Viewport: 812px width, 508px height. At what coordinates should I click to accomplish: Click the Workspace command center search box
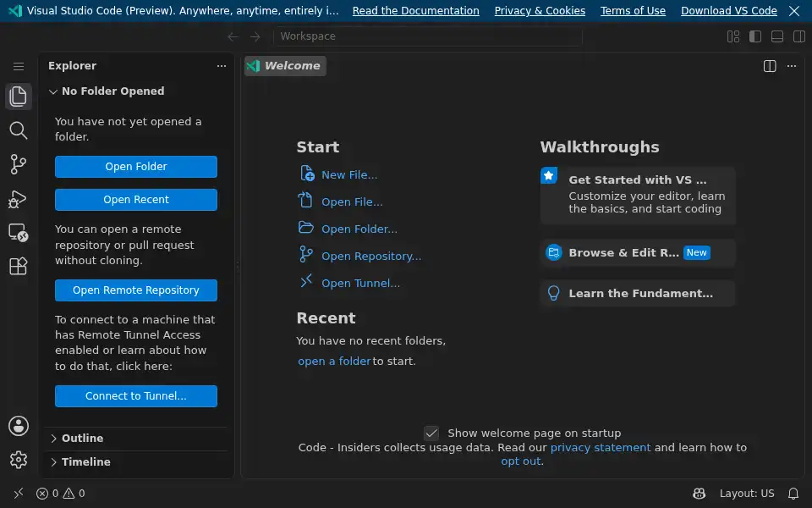[x=428, y=36]
